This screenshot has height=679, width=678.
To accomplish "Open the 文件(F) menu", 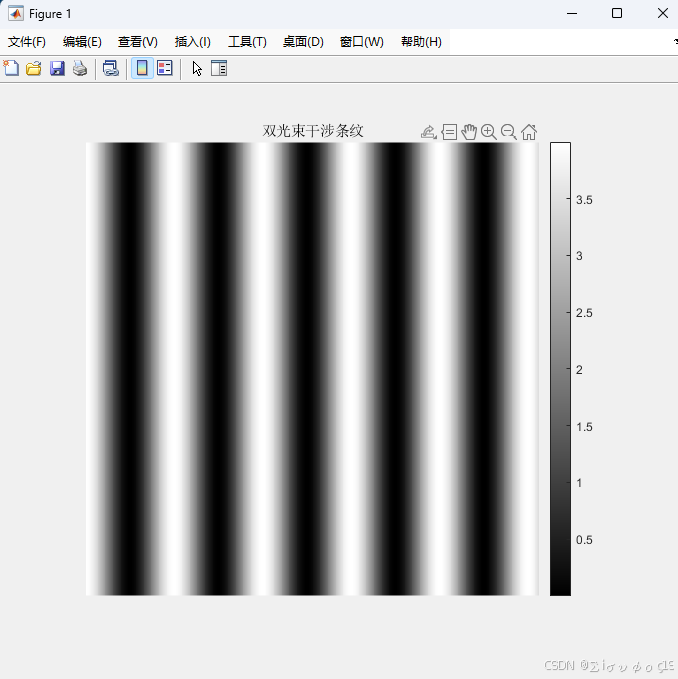I will pos(26,42).
